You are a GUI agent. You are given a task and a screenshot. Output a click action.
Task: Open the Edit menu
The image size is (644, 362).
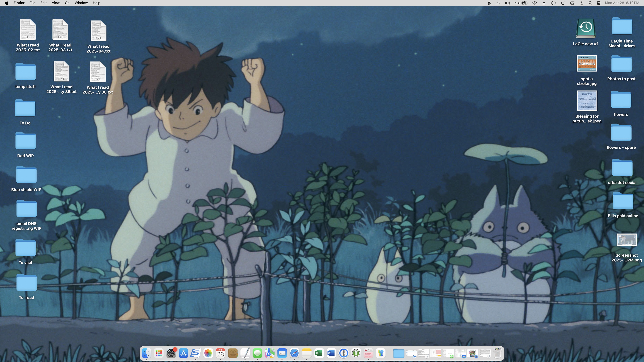coord(43,3)
